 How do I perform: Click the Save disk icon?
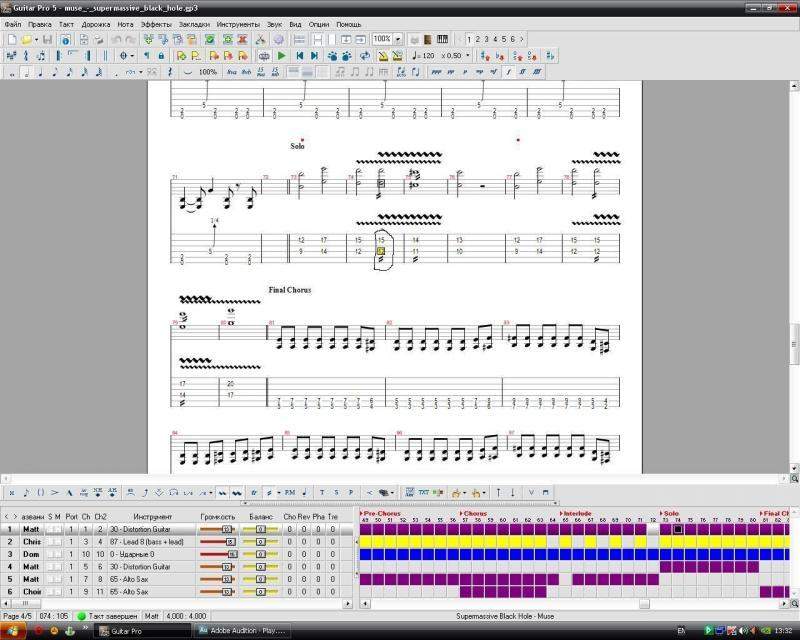click(50, 39)
